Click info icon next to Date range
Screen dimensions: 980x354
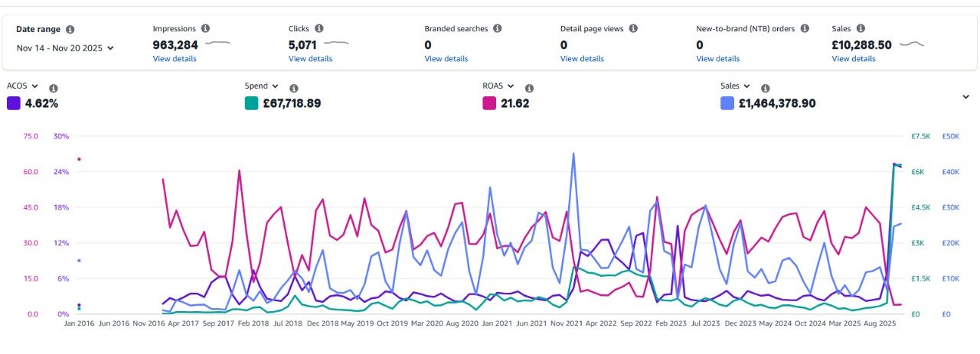(x=70, y=30)
